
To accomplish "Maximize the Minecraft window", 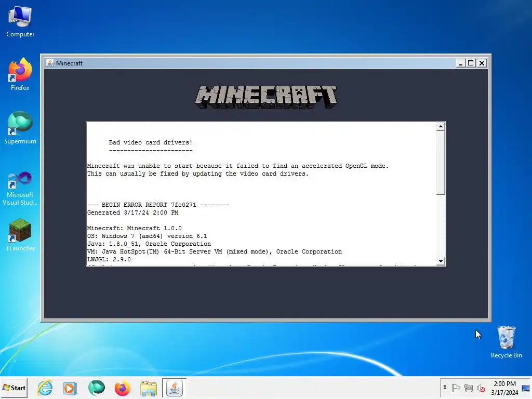I will [471, 63].
